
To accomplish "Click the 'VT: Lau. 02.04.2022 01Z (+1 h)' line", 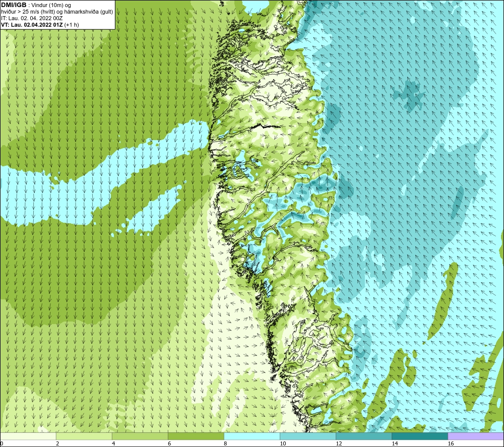I will click(x=40, y=25).
